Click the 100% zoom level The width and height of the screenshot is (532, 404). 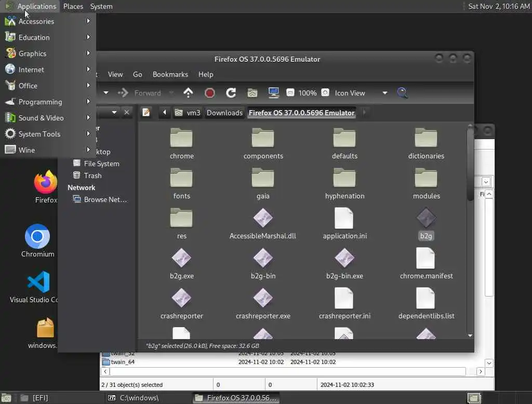(308, 93)
